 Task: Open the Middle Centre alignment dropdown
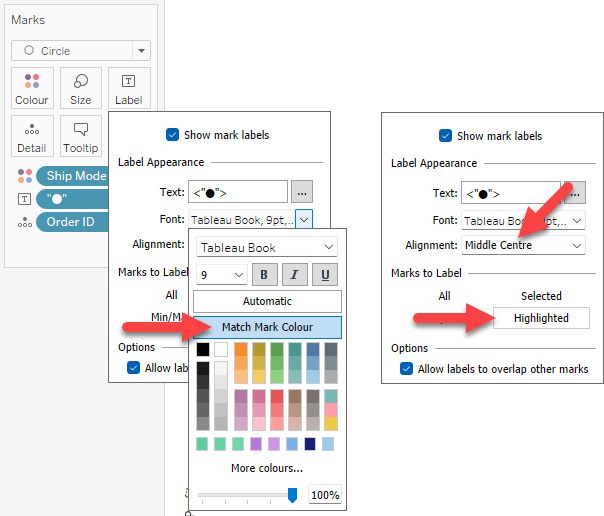(523, 245)
